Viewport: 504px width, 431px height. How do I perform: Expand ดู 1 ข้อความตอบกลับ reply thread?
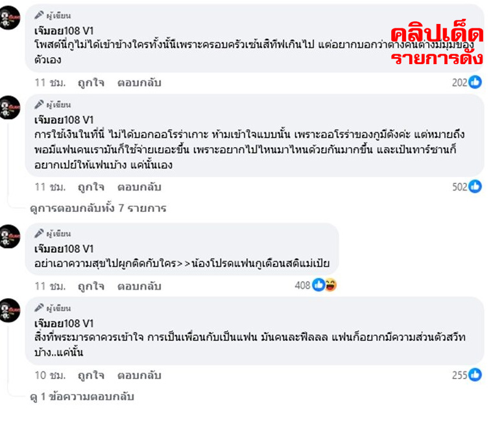[82, 397]
